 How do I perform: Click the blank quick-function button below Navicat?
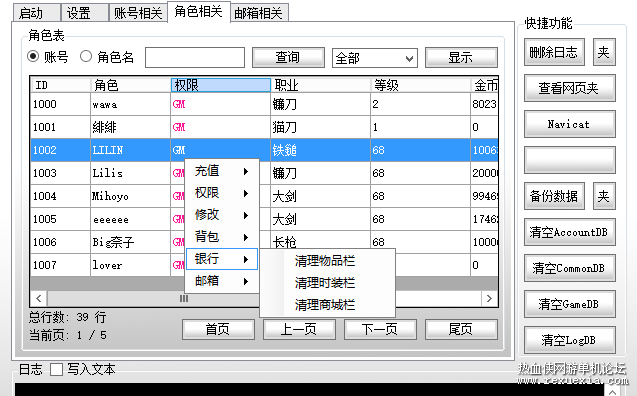570,160
